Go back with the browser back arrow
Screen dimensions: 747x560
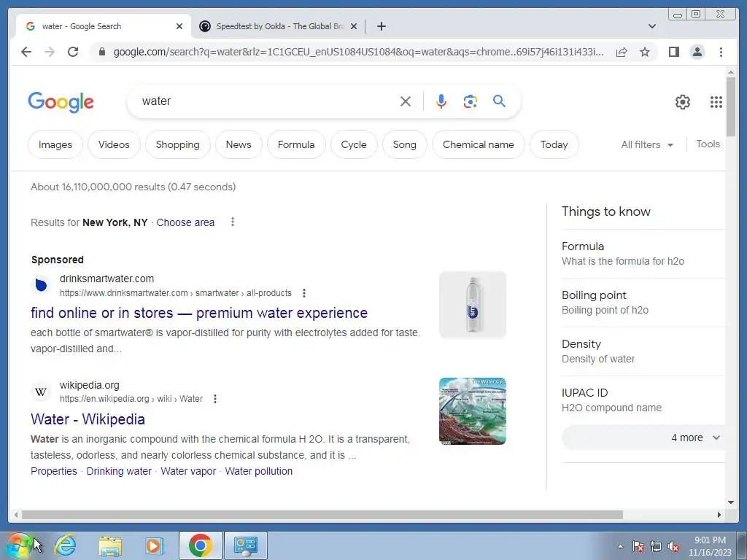tap(26, 52)
